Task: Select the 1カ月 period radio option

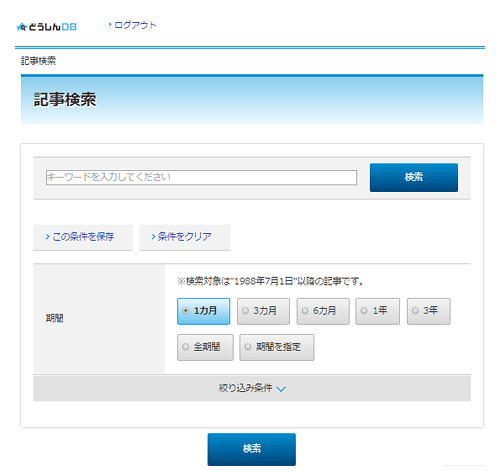Action: [203, 311]
